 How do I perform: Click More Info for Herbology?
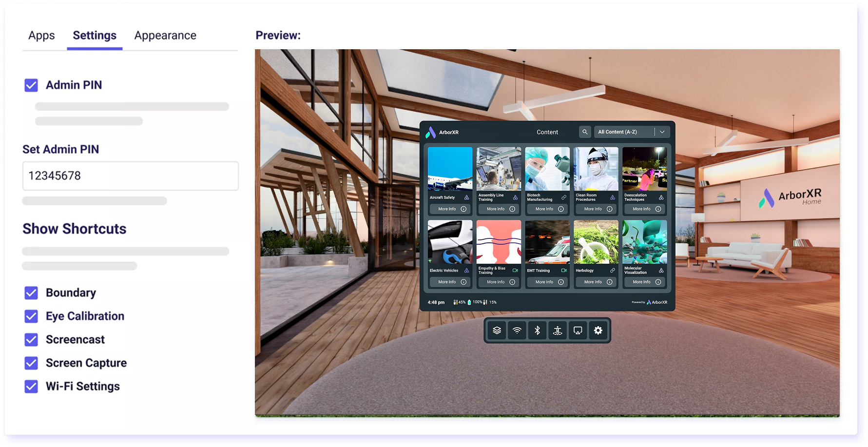pyautogui.click(x=597, y=282)
